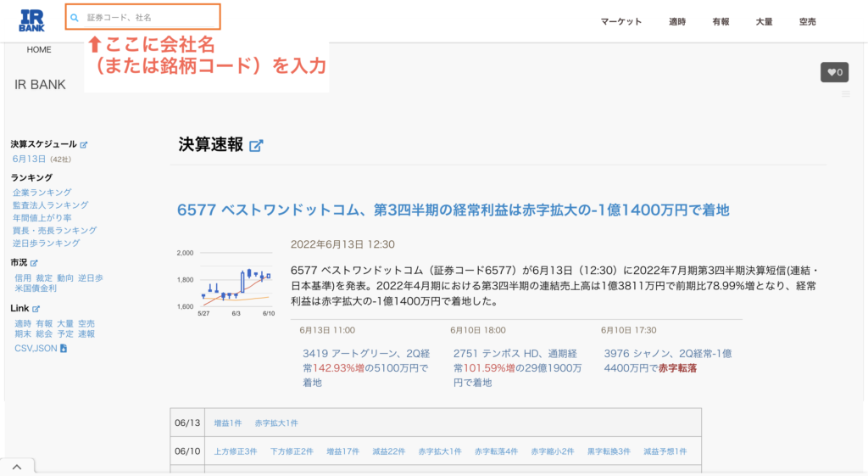Open 06/13 増益1件 link

[x=227, y=423]
